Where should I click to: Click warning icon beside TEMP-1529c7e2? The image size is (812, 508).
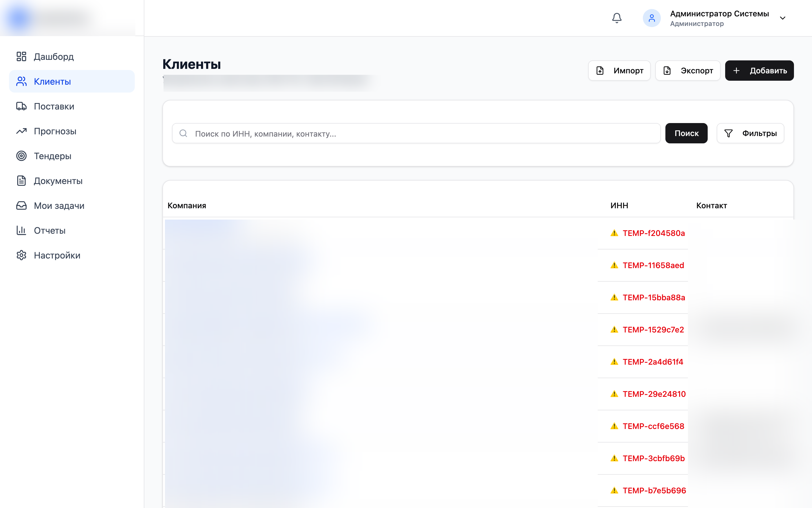[x=614, y=330]
